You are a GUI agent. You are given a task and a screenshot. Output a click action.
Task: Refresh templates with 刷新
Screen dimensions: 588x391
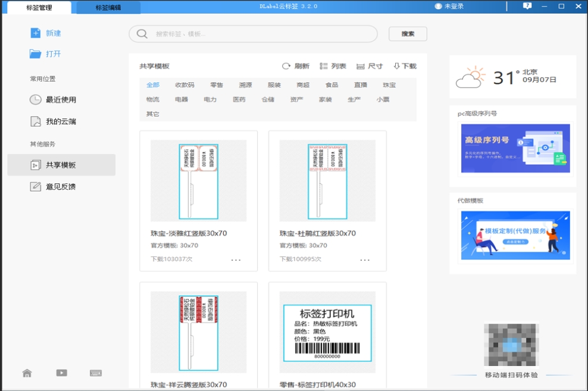[x=296, y=66]
